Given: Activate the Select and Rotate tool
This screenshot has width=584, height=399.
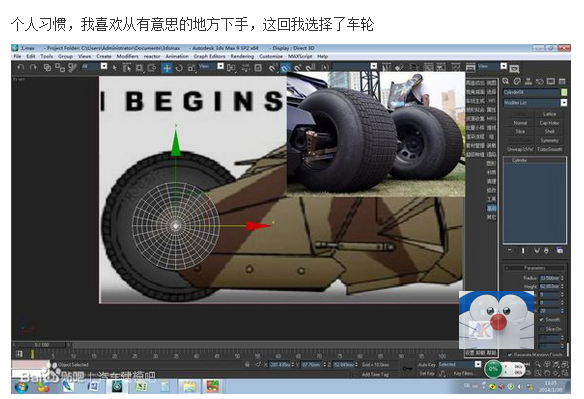Looking at the screenshot, I should point(179,68).
